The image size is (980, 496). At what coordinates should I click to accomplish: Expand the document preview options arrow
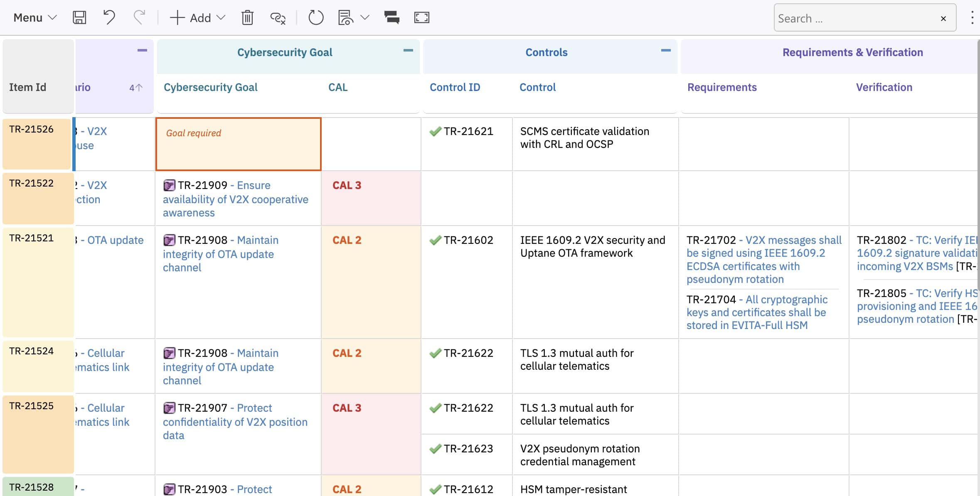pyautogui.click(x=365, y=17)
